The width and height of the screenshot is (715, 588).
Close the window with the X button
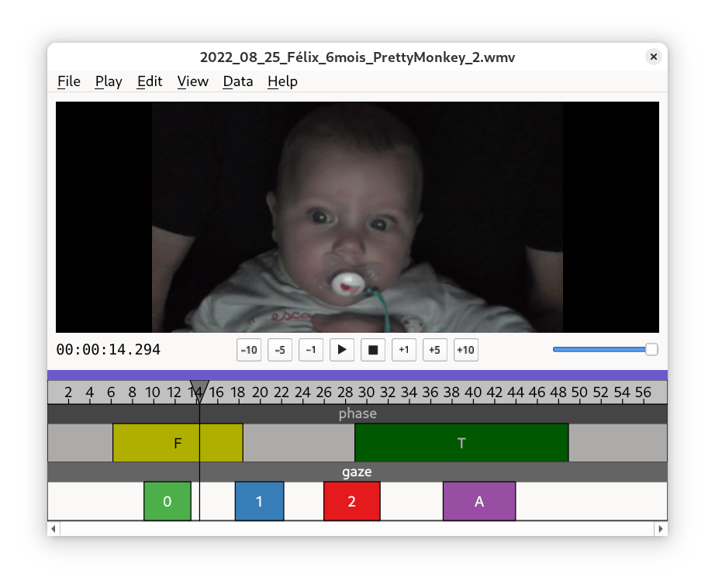coord(654,57)
